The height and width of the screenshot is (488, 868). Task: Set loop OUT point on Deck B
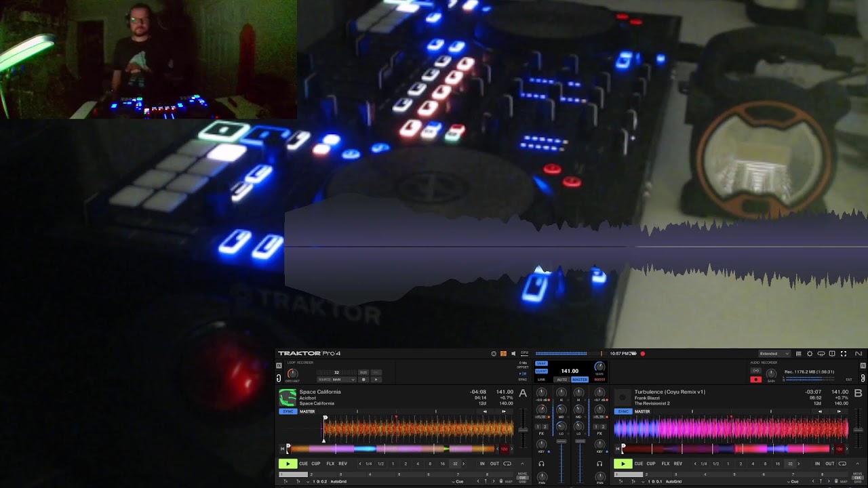830,464
